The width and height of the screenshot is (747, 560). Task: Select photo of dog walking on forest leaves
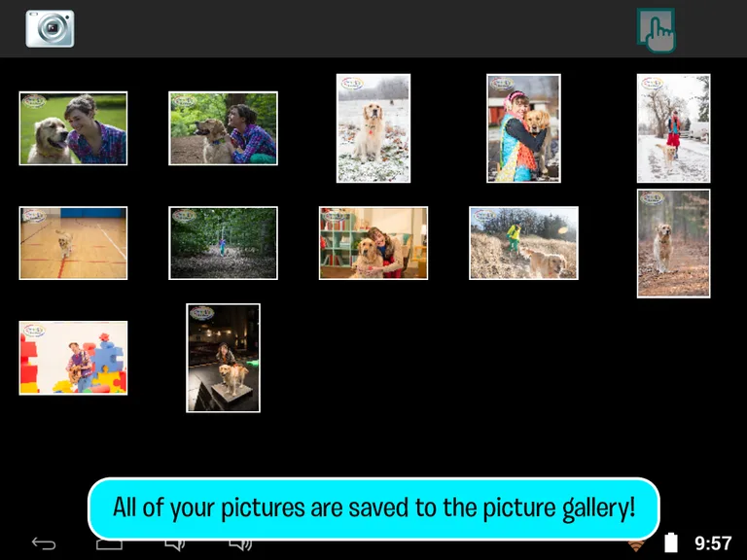(674, 243)
